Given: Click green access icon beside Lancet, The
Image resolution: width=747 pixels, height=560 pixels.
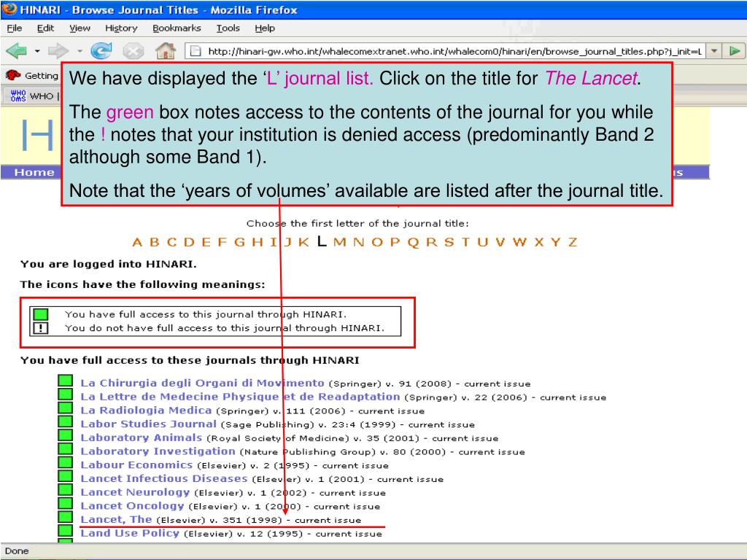Looking at the screenshot, I should [x=65, y=517].
